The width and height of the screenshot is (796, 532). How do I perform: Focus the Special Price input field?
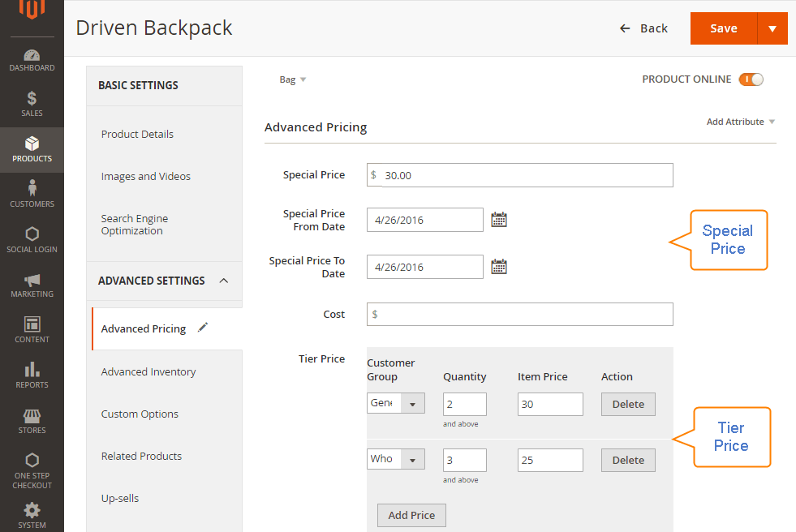coord(520,175)
